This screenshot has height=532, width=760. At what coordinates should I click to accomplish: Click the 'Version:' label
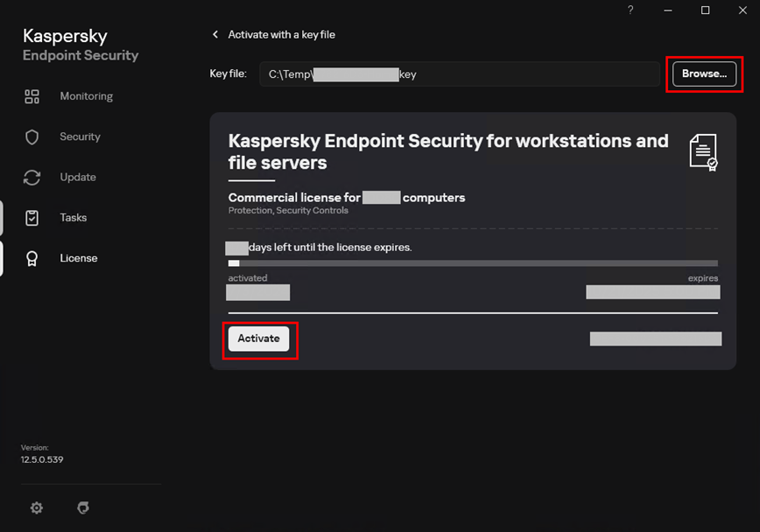pos(34,448)
